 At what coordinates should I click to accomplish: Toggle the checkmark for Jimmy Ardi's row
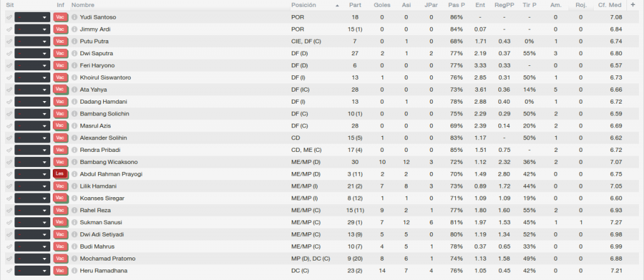click(9, 30)
